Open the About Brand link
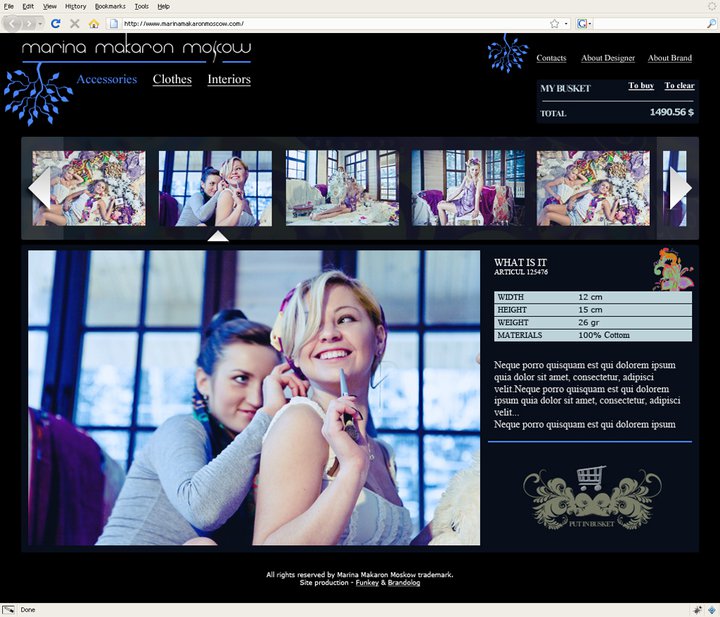The width and height of the screenshot is (720, 617). click(670, 58)
